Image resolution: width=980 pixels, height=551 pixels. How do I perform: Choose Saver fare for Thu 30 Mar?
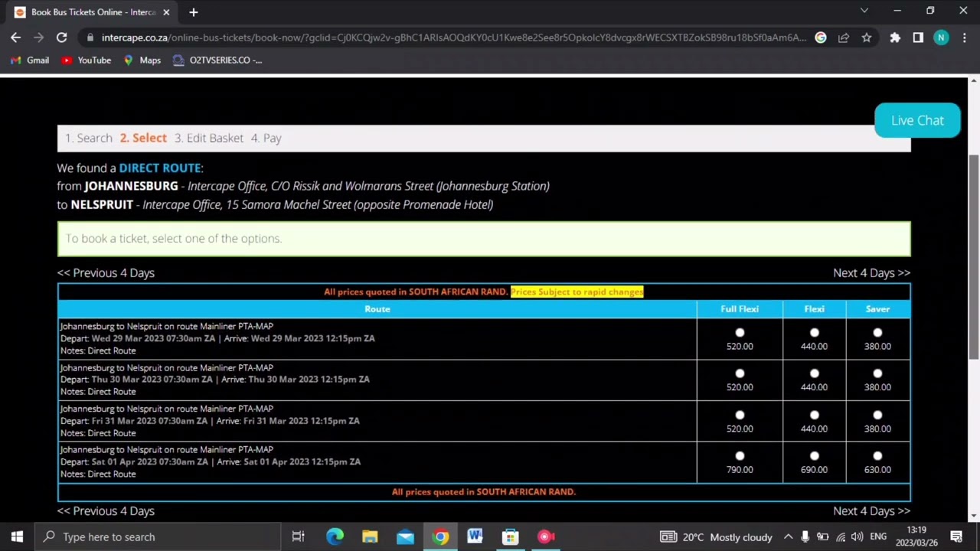877,374
